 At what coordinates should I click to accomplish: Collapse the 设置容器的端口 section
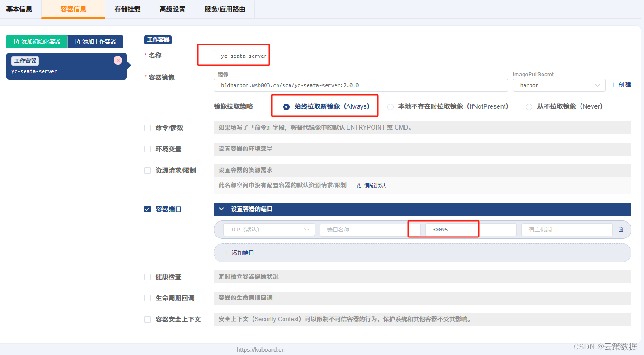click(x=221, y=209)
